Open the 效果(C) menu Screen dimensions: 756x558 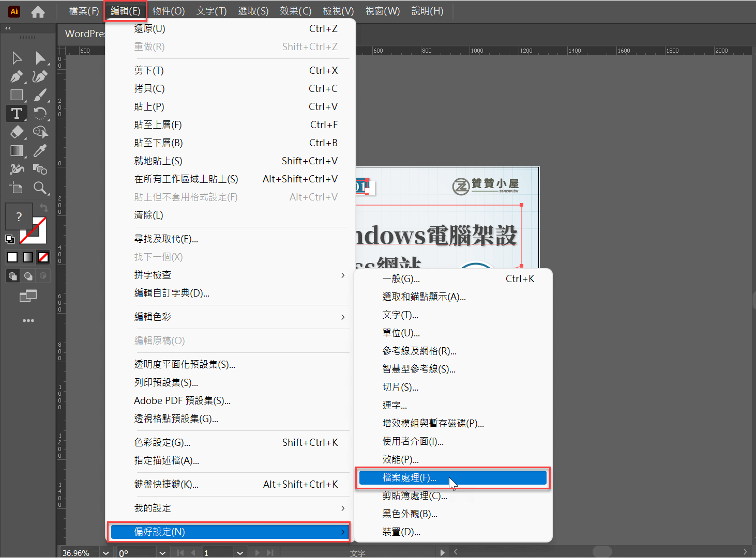click(x=296, y=11)
